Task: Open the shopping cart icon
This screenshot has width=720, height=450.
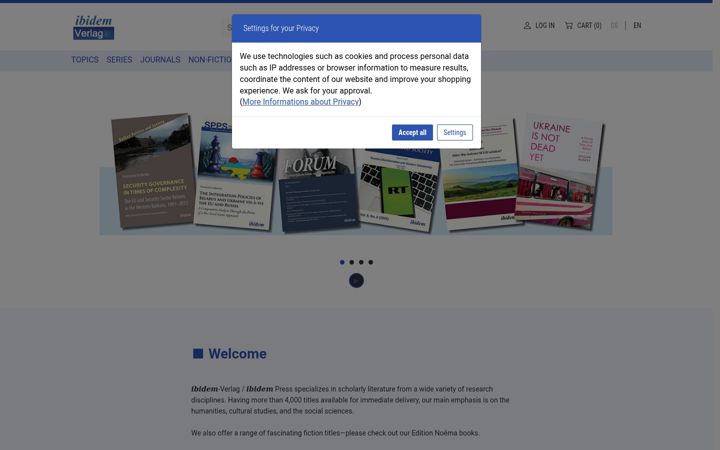Action: point(568,26)
